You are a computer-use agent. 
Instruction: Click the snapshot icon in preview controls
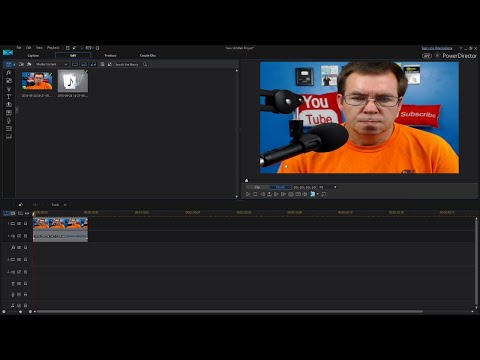click(291, 194)
